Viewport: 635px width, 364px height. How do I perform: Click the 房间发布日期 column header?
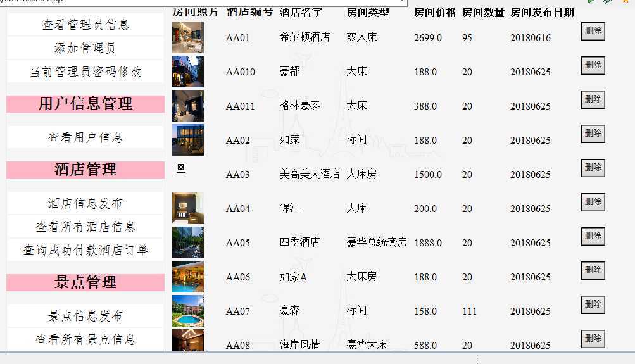(542, 13)
